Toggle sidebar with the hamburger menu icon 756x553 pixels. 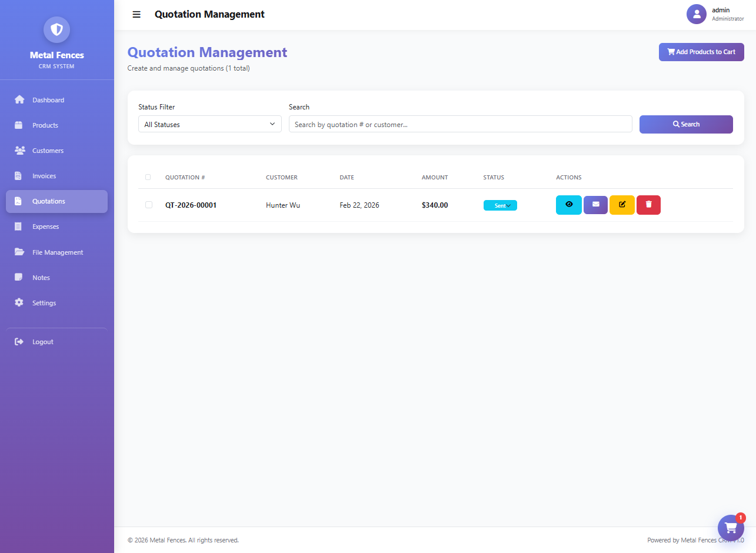click(136, 15)
